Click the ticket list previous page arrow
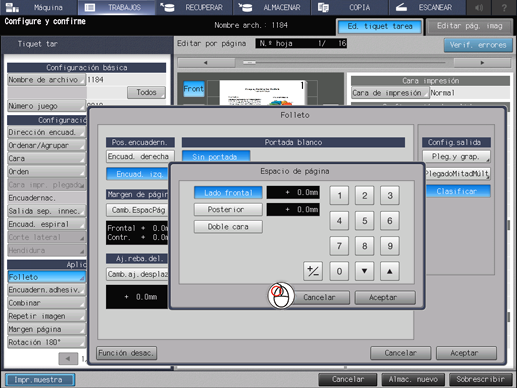 [68, 359]
